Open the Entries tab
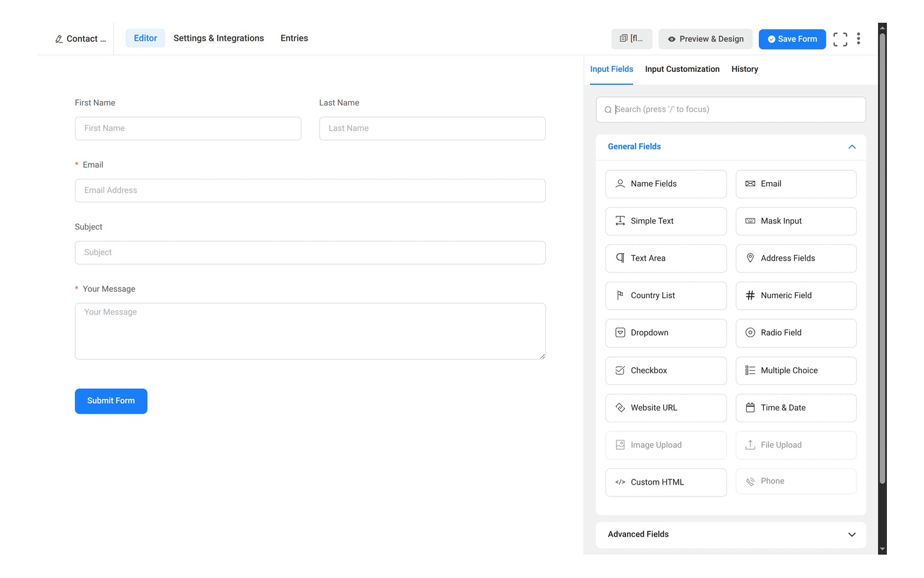Viewport: 924px width, 578px height. (294, 38)
